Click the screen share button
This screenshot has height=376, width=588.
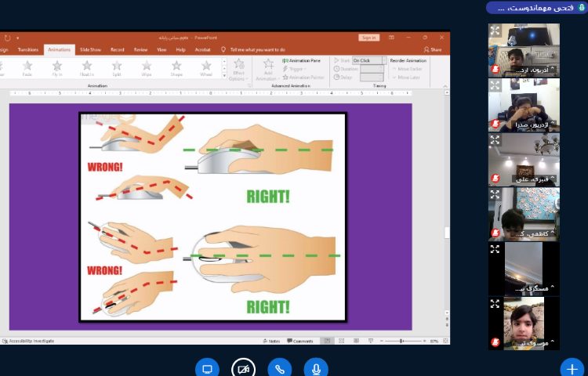(208, 368)
